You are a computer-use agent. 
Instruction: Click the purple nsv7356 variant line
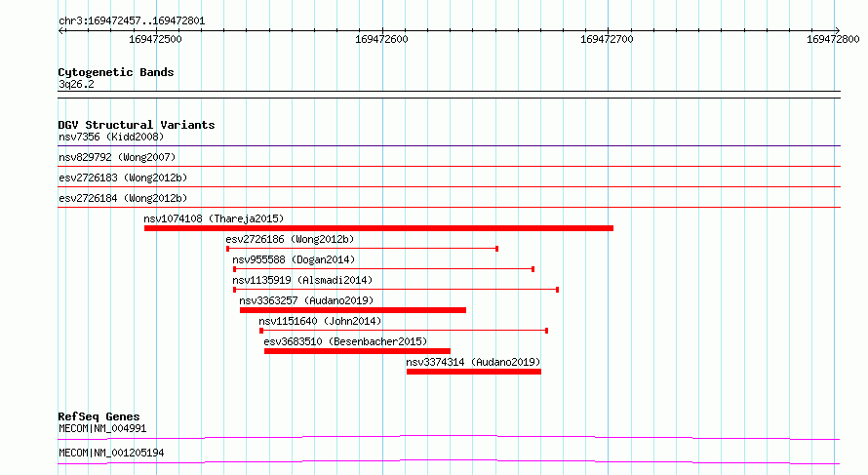point(449,146)
